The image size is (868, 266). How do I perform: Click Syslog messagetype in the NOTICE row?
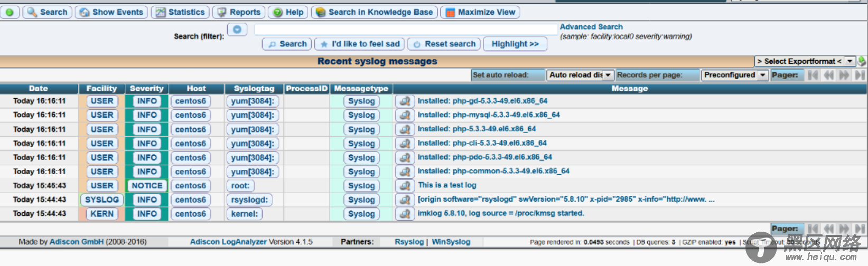click(361, 186)
